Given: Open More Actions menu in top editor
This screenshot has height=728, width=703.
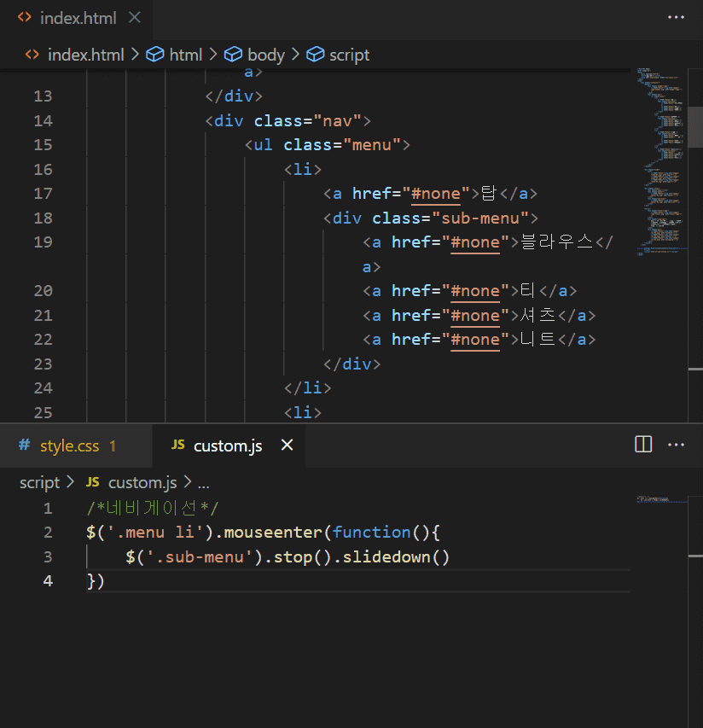Looking at the screenshot, I should click(x=676, y=17).
